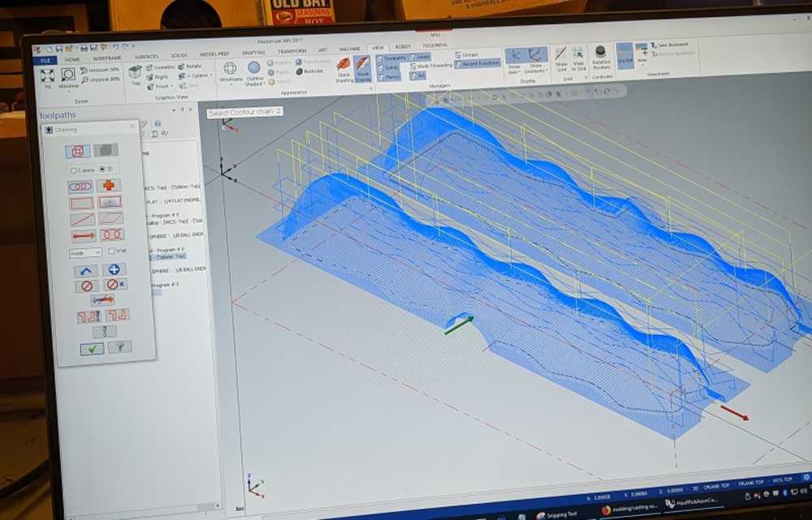
Task: Click the blue plus icon in Chaining dialog
Action: coord(114,269)
